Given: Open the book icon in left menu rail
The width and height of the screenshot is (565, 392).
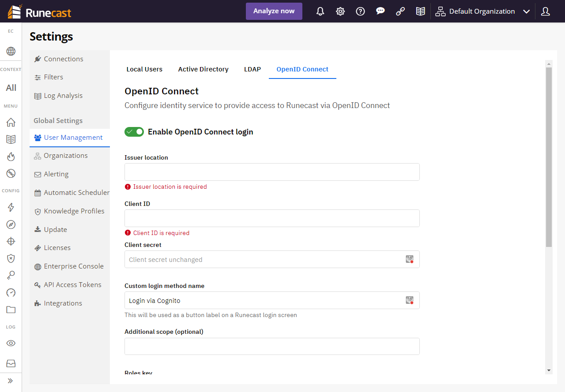Looking at the screenshot, I should (11, 139).
